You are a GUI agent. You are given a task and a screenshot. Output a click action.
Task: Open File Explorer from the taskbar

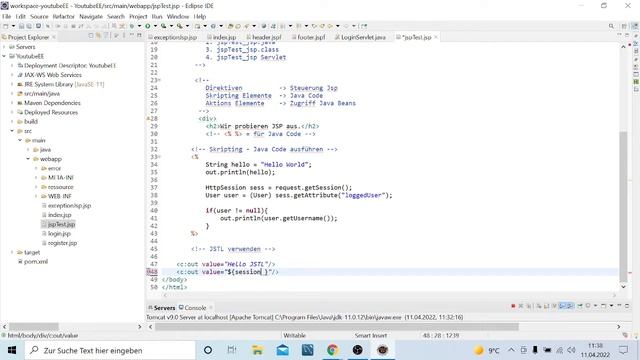point(258,350)
